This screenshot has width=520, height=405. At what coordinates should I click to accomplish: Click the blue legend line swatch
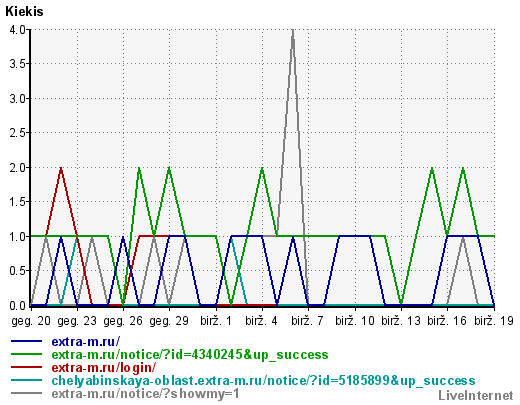pyautogui.click(x=27, y=341)
